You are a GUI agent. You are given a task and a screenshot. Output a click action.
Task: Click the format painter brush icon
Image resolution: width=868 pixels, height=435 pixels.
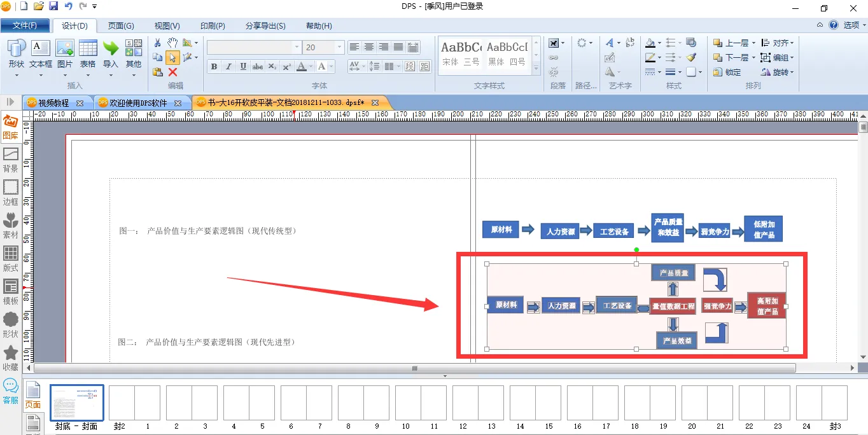point(692,57)
